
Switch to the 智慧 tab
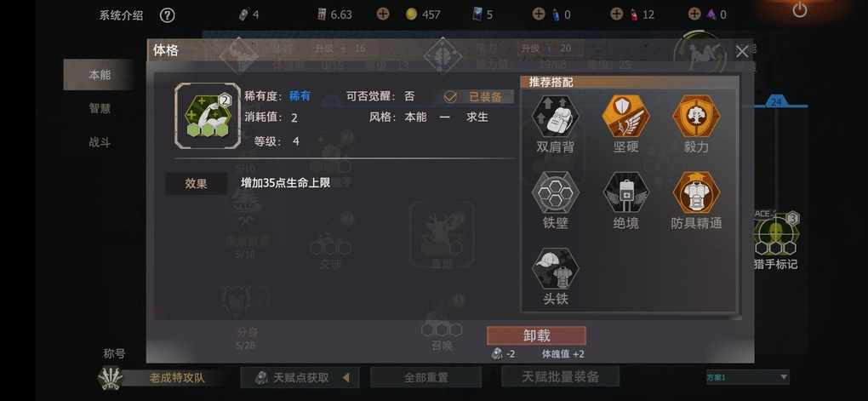pyautogui.click(x=99, y=109)
